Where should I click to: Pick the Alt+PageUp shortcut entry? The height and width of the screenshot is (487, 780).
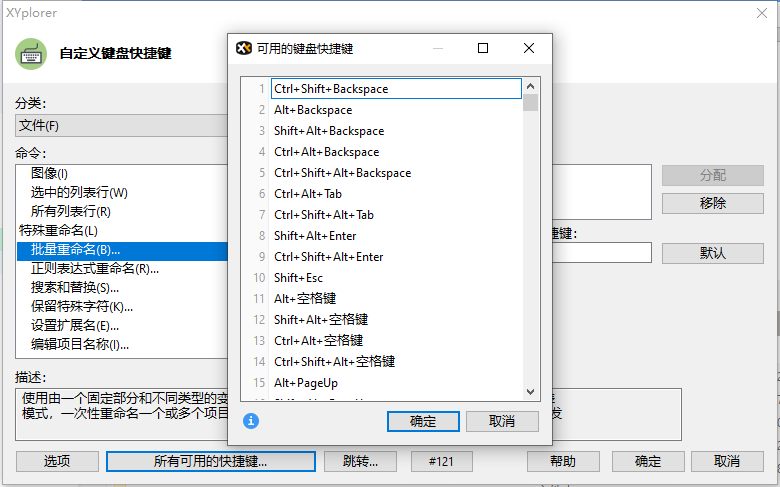(x=307, y=383)
